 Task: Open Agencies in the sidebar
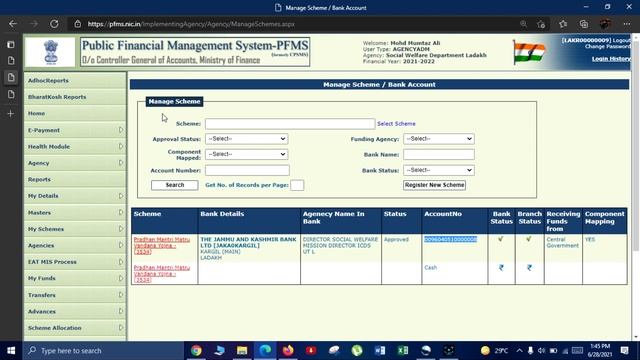click(x=75, y=245)
